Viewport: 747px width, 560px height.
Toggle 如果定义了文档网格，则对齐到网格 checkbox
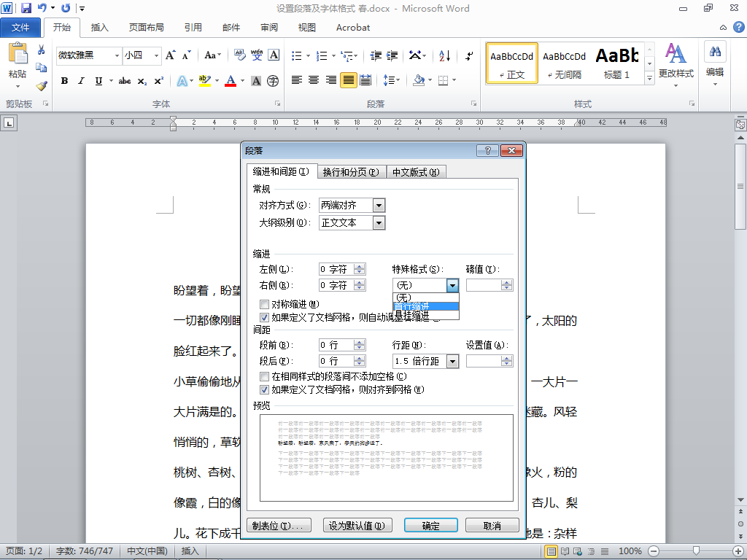264,389
